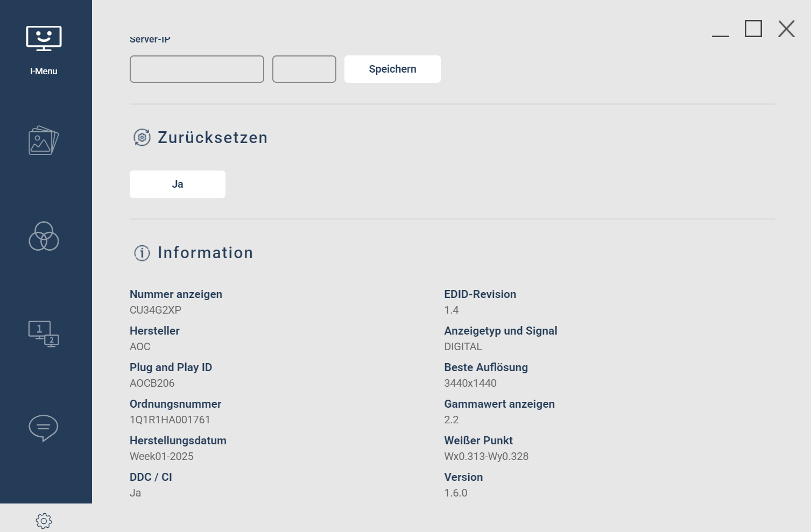Viewport: 811px width, 532px height.
Task: Select white point Wx0.313-Wy0.328
Action: point(486,456)
